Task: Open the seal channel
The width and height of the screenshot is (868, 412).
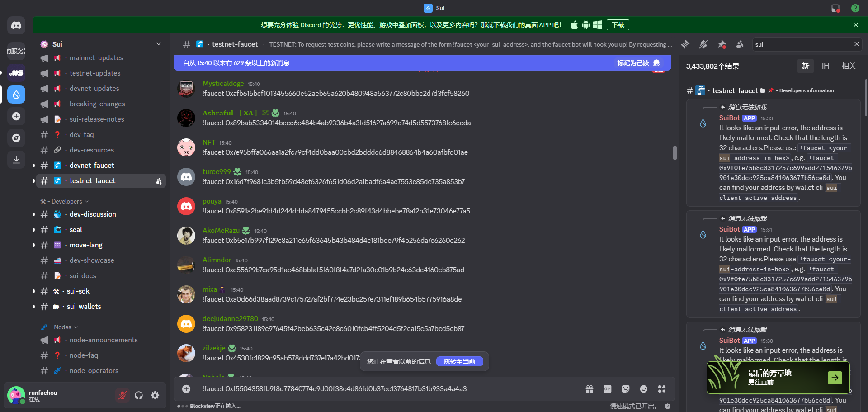Action: [101, 230]
